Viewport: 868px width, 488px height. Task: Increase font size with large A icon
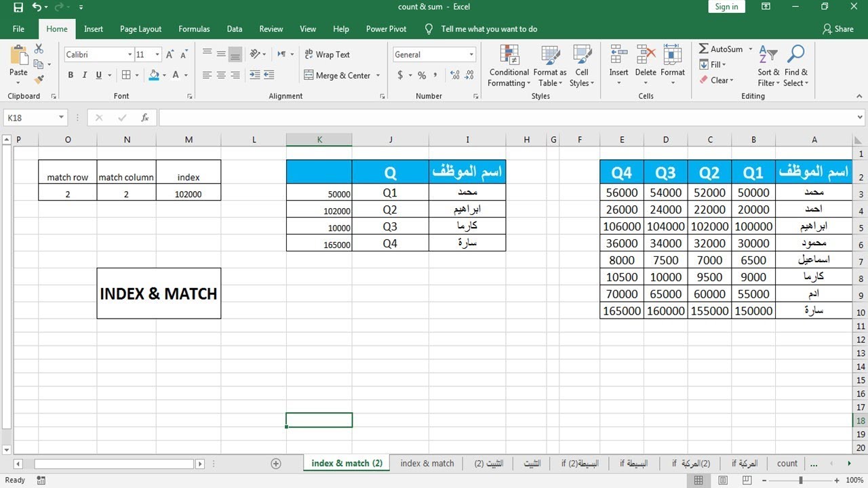(170, 54)
